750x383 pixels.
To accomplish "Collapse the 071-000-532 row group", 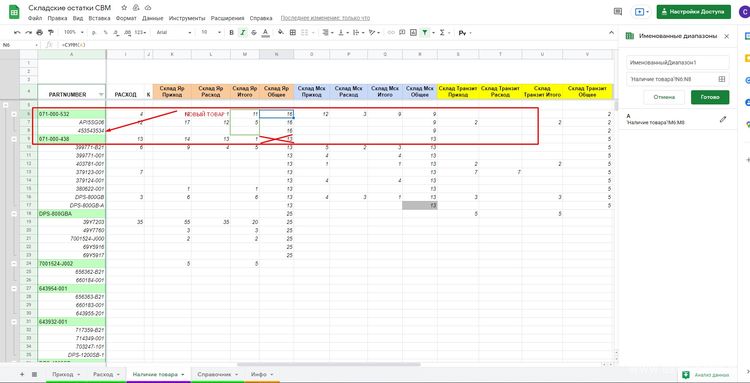I will [13, 114].
